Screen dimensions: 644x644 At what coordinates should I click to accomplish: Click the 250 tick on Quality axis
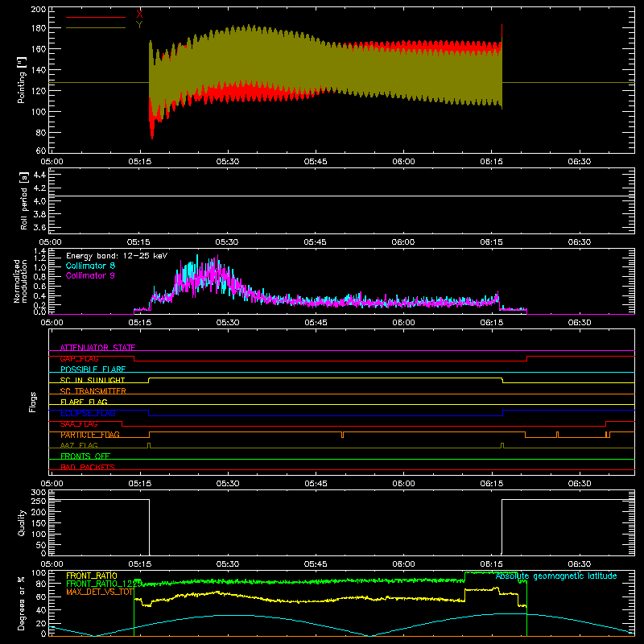(39, 501)
